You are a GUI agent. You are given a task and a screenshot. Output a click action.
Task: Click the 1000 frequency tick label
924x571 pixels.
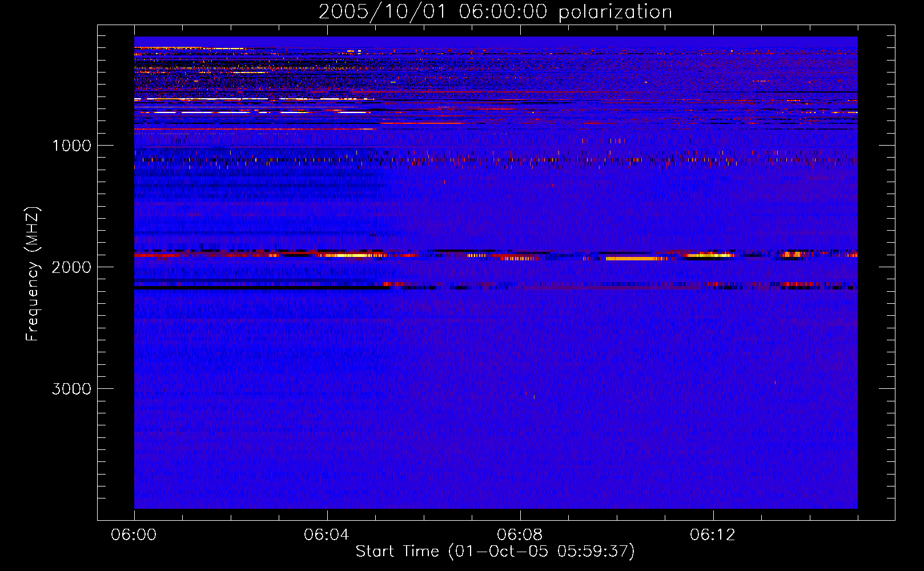71,146
